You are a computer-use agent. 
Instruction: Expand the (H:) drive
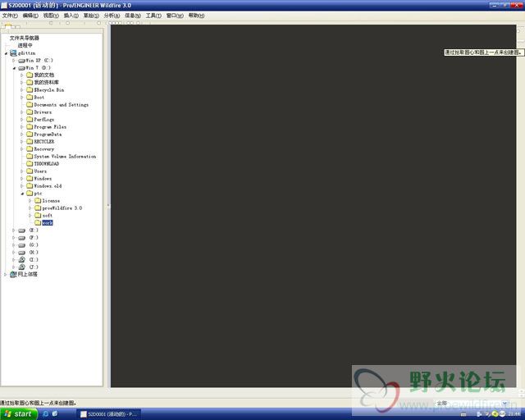click(x=14, y=252)
